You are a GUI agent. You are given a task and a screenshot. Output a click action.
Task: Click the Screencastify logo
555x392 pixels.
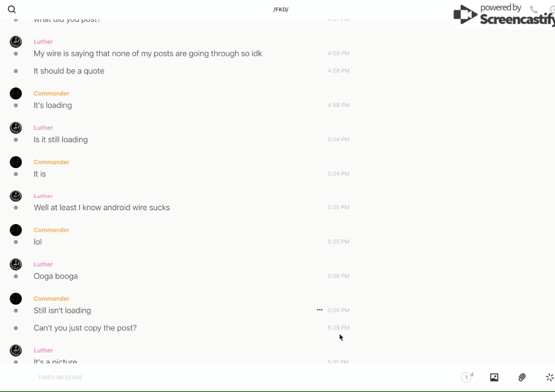[x=503, y=15]
